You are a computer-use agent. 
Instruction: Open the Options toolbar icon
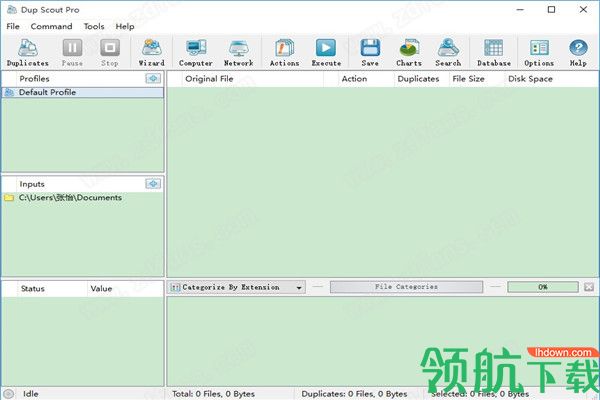point(539,53)
